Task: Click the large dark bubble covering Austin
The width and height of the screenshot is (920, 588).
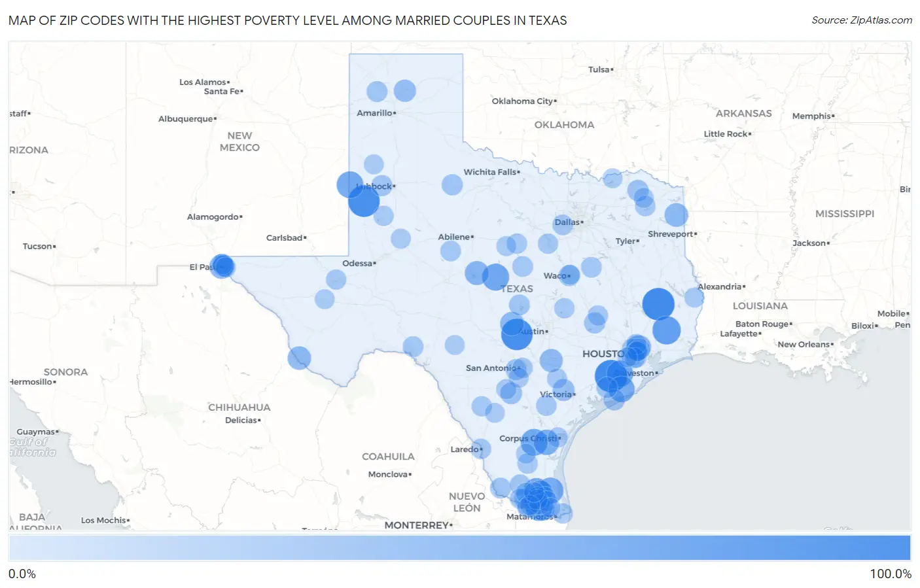Action: pos(517,334)
